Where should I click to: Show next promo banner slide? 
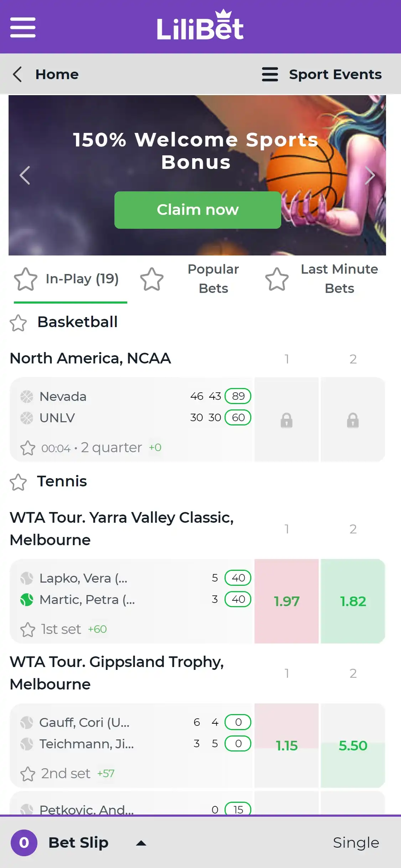tap(370, 175)
